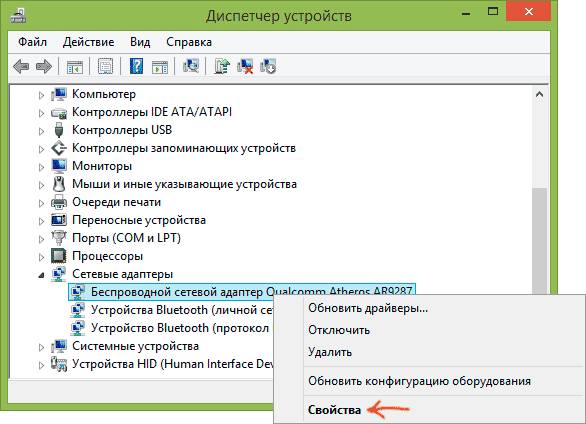586x424 pixels.
Task: Open help via the blue question-mark icon
Action: click(136, 66)
